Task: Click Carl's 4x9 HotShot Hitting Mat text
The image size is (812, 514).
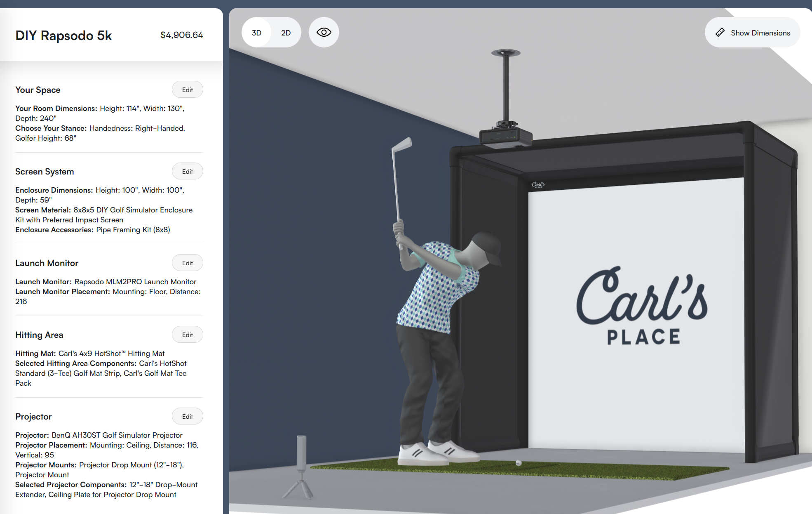Action: [x=111, y=354]
